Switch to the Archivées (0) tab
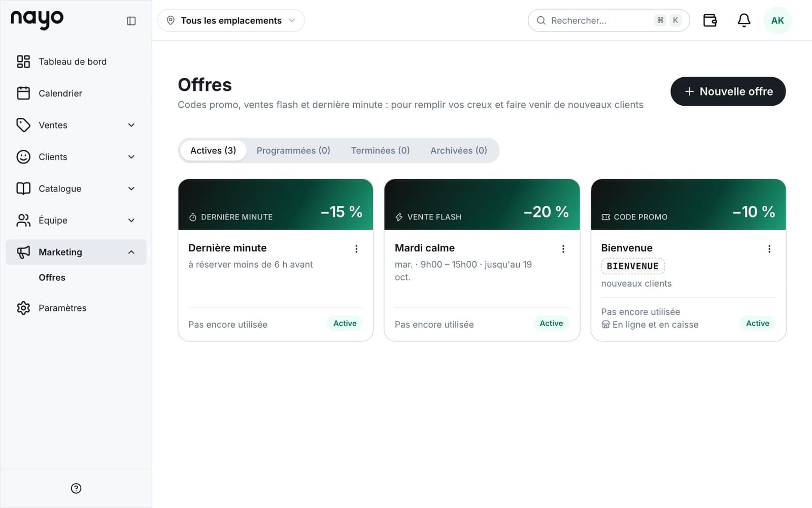Image resolution: width=812 pixels, height=508 pixels. [x=459, y=150]
